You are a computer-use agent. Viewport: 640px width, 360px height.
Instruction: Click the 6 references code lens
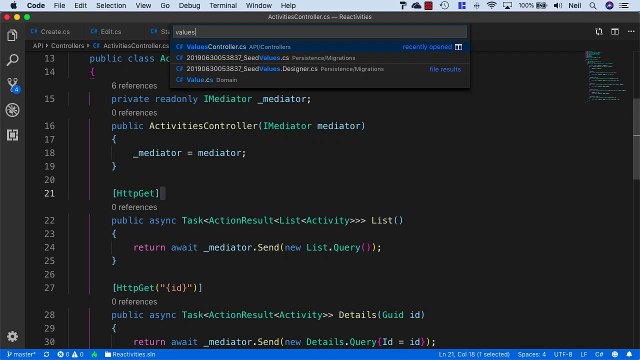[x=134, y=86]
